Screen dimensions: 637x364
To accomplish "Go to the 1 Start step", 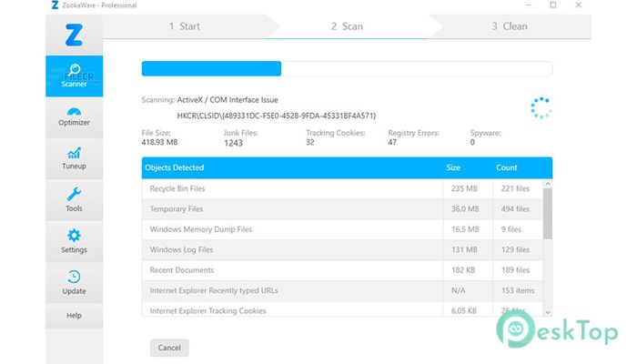I will 185,26.
